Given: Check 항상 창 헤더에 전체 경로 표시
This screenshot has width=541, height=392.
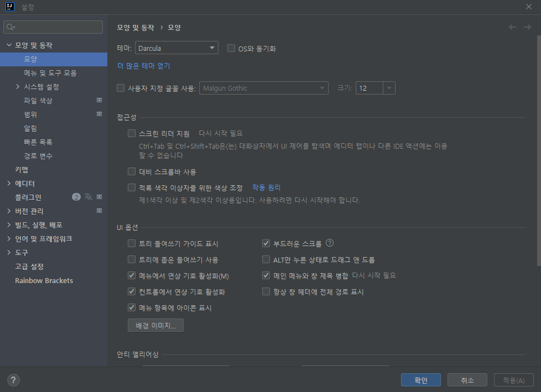Looking at the screenshot, I should coord(266,291).
